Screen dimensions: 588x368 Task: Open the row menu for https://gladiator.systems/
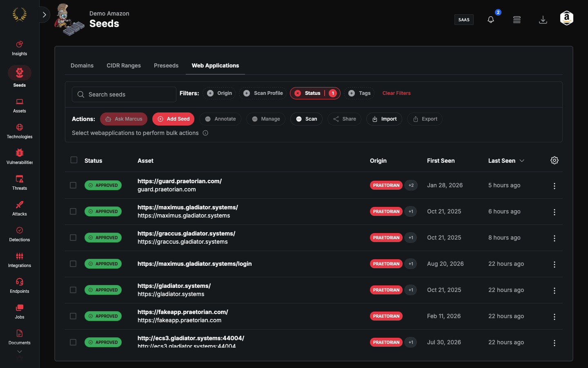(555, 291)
